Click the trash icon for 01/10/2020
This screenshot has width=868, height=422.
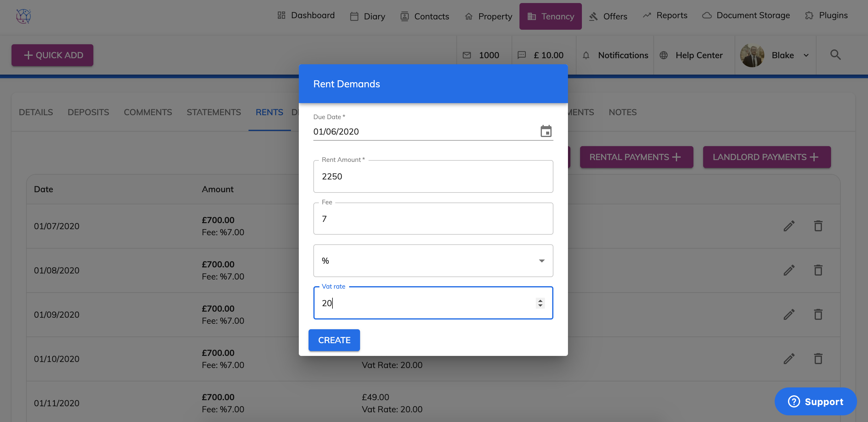click(818, 359)
